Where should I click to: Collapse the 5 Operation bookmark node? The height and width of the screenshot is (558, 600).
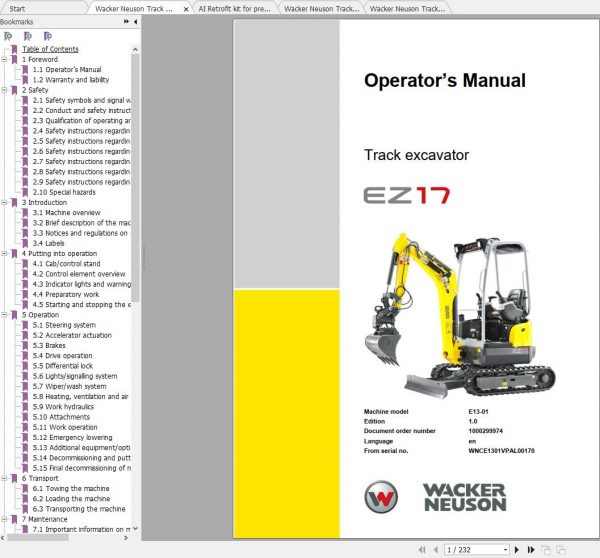pyautogui.click(x=4, y=315)
